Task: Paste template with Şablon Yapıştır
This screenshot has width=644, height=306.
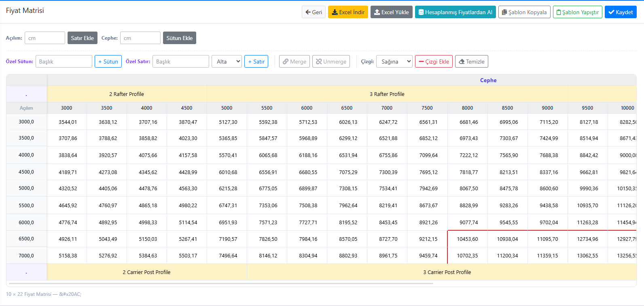Action: (578, 12)
